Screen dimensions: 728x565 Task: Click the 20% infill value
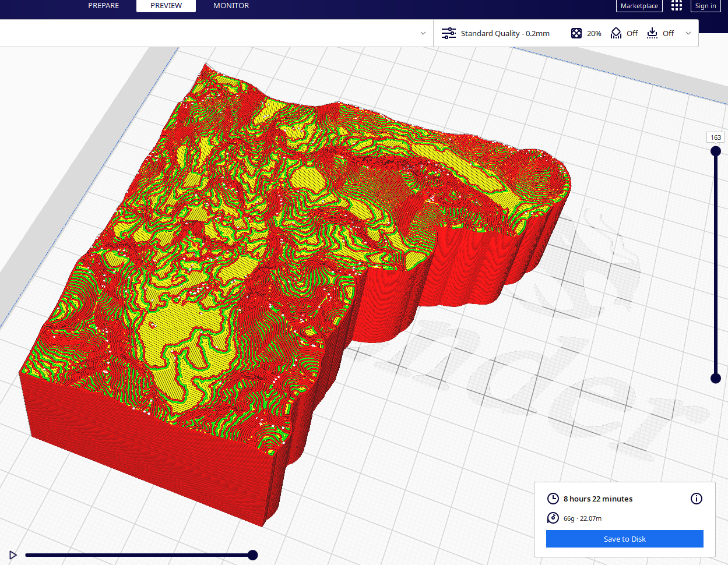594,33
